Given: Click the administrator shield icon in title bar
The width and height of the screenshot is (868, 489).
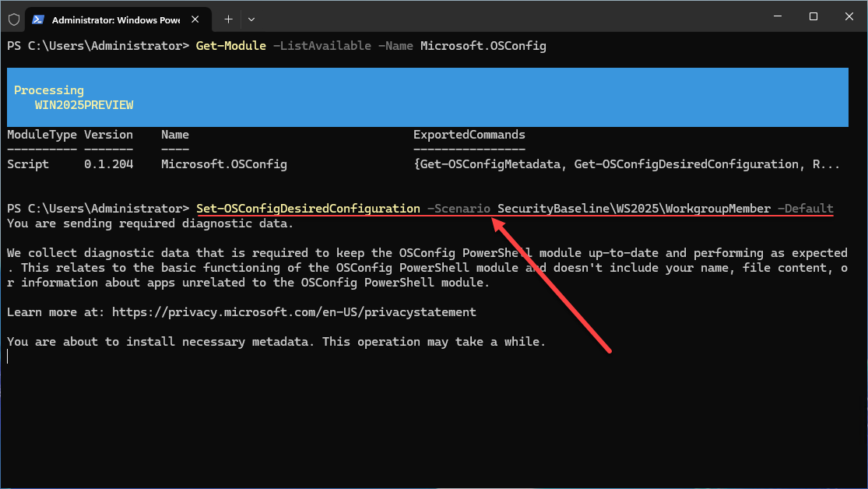Looking at the screenshot, I should (x=14, y=18).
